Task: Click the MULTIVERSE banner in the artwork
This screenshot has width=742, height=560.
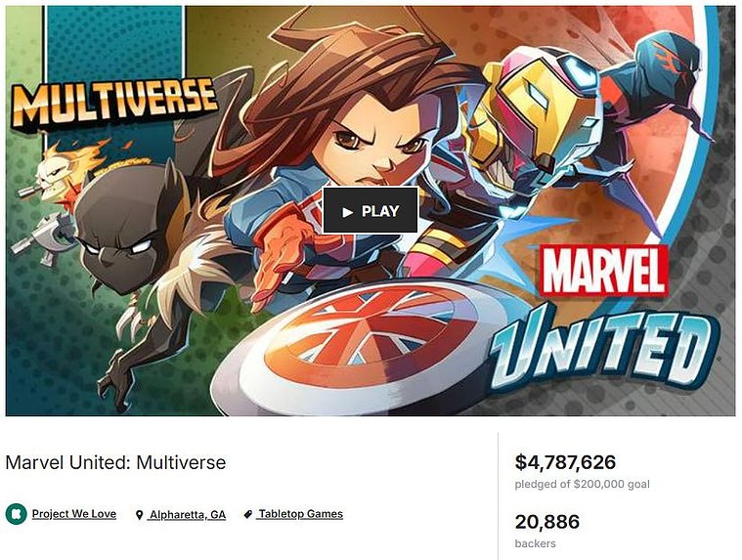Action: (x=113, y=105)
